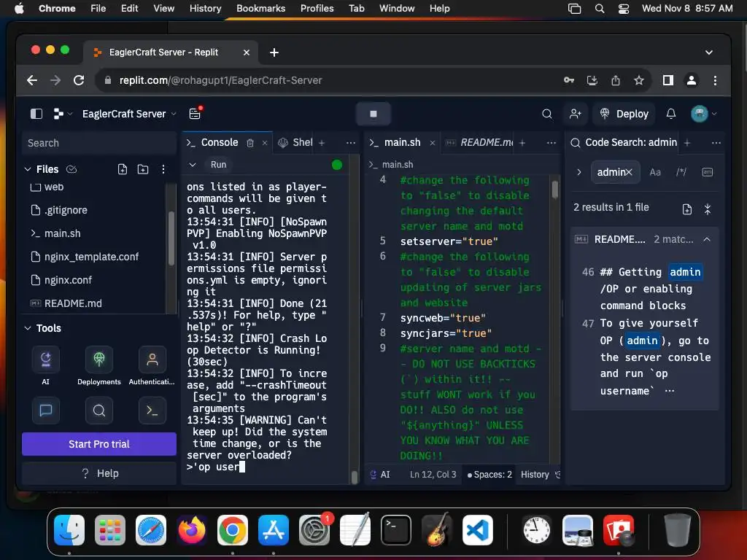Image resolution: width=747 pixels, height=560 pixels.
Task: Open the Authentication tool
Action: click(152, 365)
